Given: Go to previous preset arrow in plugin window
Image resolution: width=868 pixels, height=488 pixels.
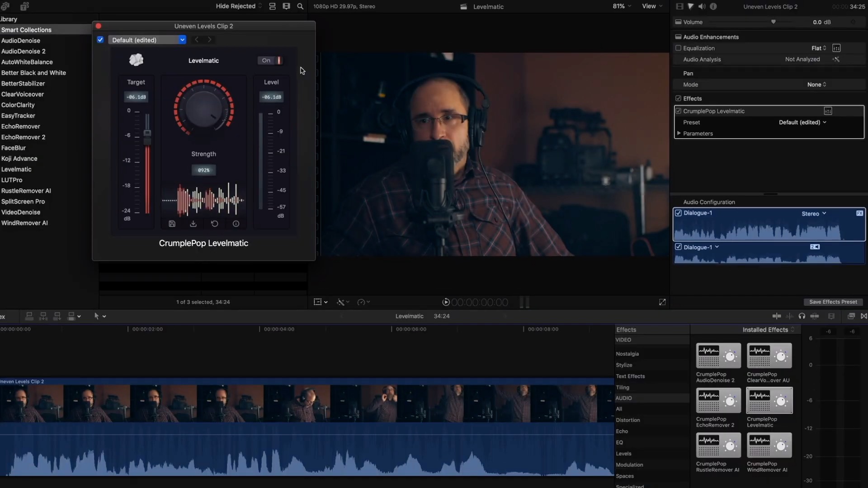Looking at the screenshot, I should pyautogui.click(x=197, y=40).
